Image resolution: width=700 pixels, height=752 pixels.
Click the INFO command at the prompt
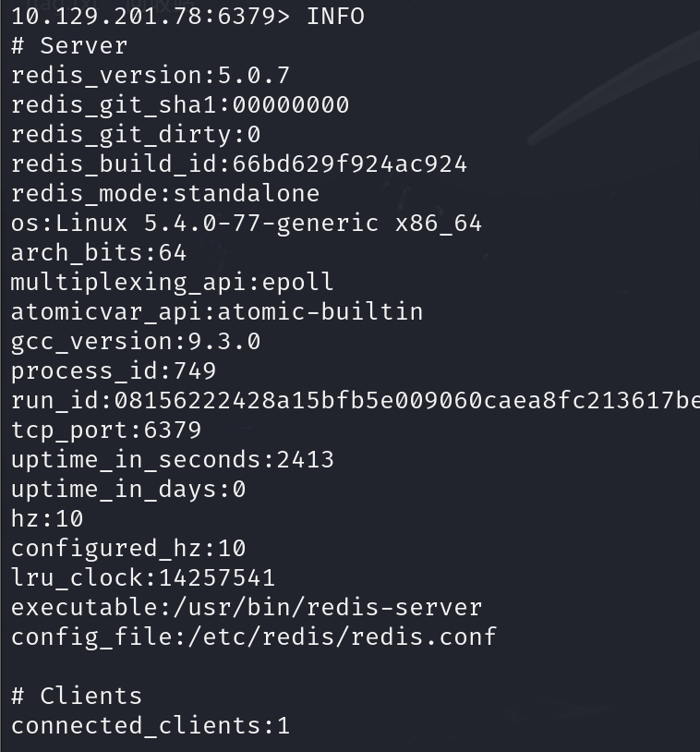click(x=335, y=17)
